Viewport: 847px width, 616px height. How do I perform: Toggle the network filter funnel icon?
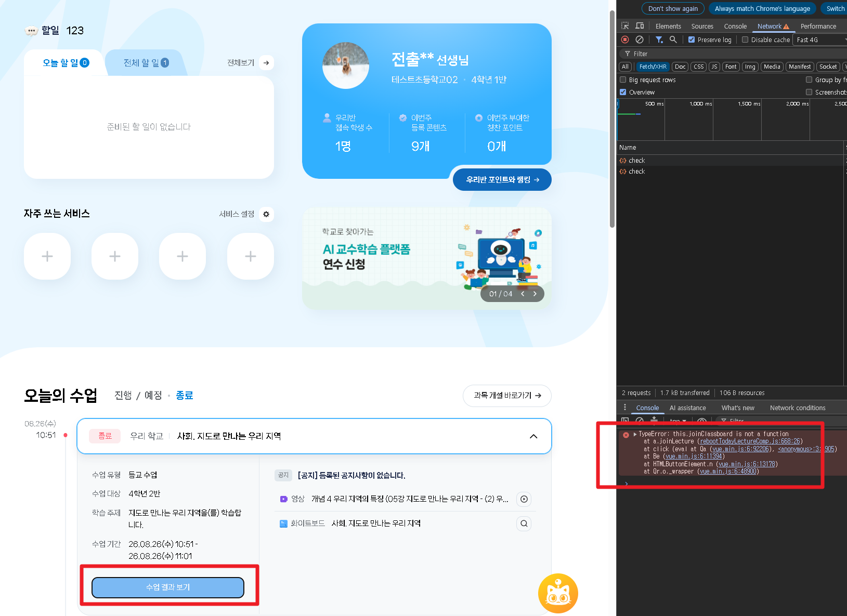click(659, 40)
